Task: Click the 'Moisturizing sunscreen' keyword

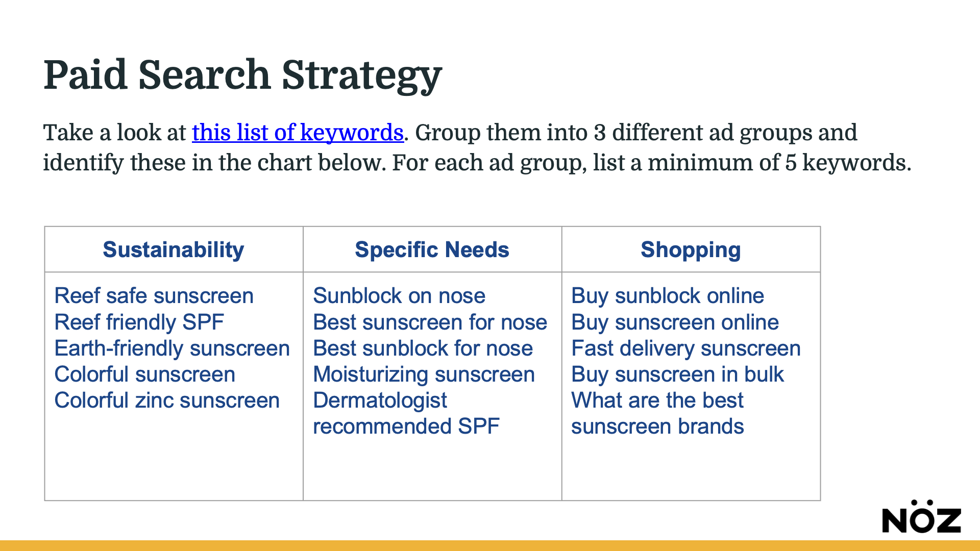Action: (x=424, y=374)
